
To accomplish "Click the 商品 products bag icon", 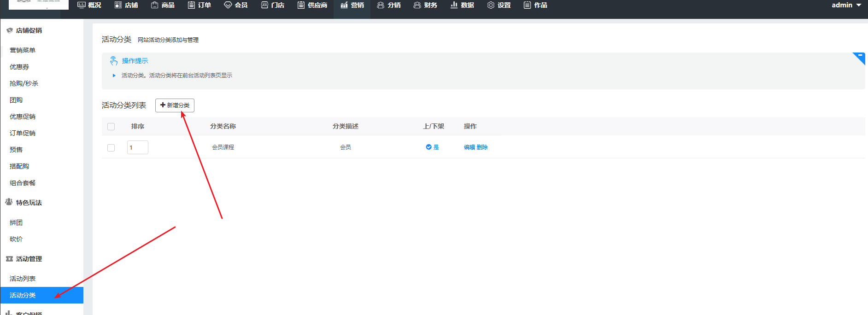I will [155, 5].
